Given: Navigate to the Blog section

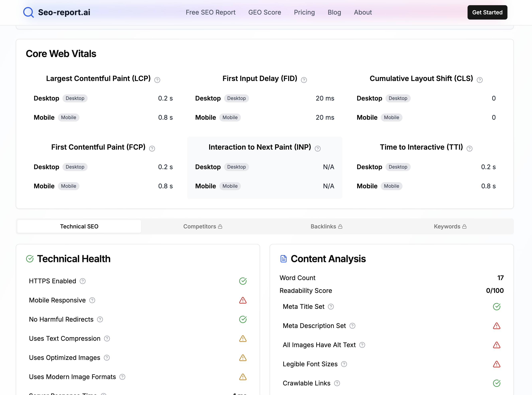Looking at the screenshot, I should click(334, 12).
